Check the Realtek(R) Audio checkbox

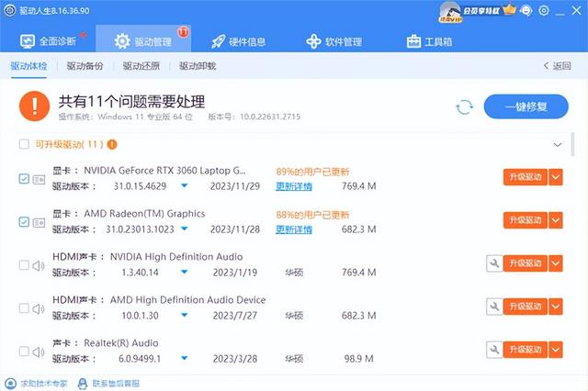tap(24, 352)
